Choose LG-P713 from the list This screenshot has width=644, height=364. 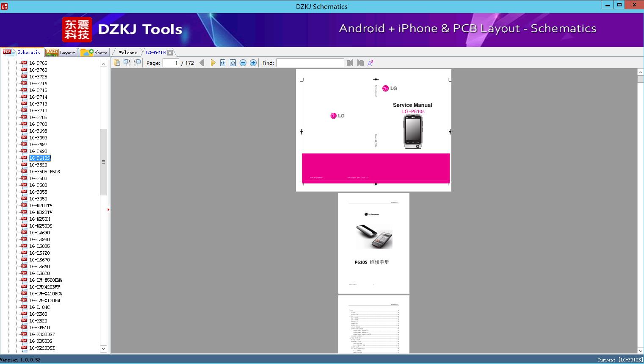point(38,104)
